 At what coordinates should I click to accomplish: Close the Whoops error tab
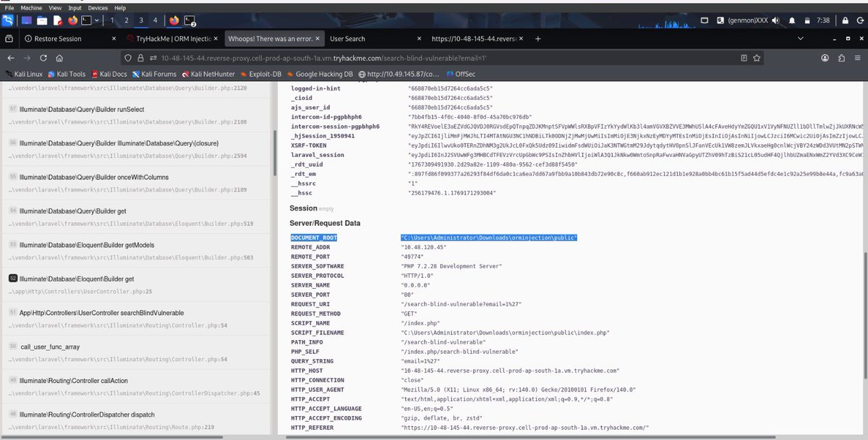pyautogui.click(x=318, y=38)
